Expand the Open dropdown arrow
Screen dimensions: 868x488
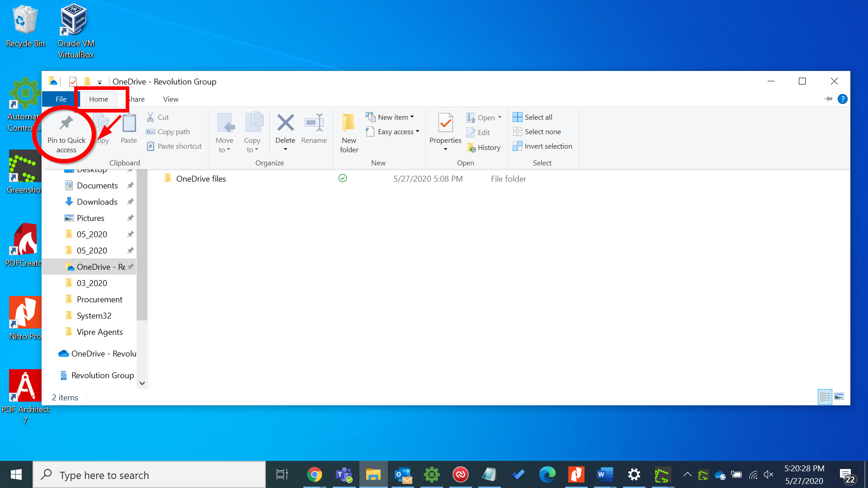[500, 117]
